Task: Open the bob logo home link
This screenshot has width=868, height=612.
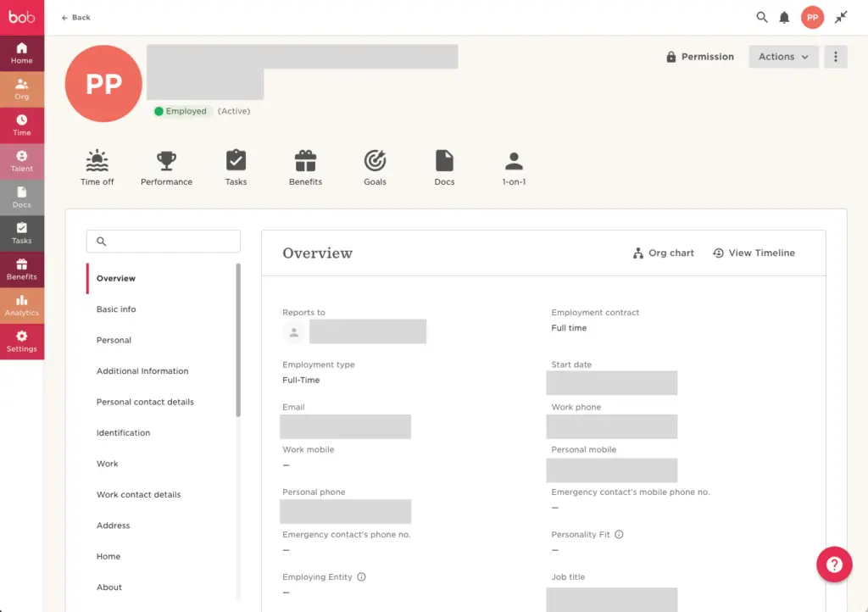Action: click(x=21, y=17)
